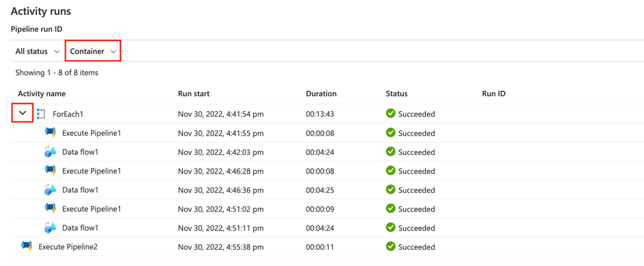Click success checkmark for 4:51:11 pm run
Viewport: 644px width, 266px height.
(391, 227)
